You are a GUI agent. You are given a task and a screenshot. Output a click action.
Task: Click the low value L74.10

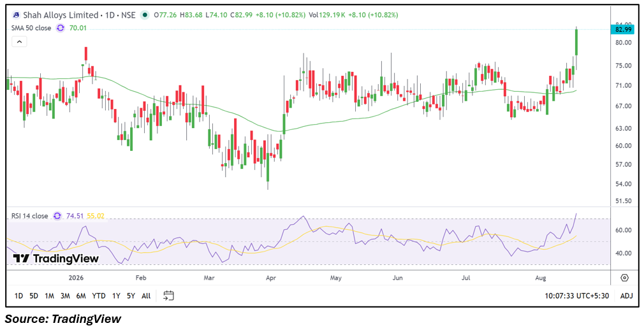(216, 15)
